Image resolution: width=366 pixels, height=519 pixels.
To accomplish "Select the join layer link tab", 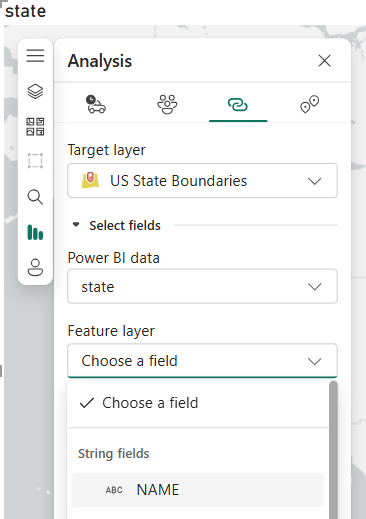I will pos(238,105).
